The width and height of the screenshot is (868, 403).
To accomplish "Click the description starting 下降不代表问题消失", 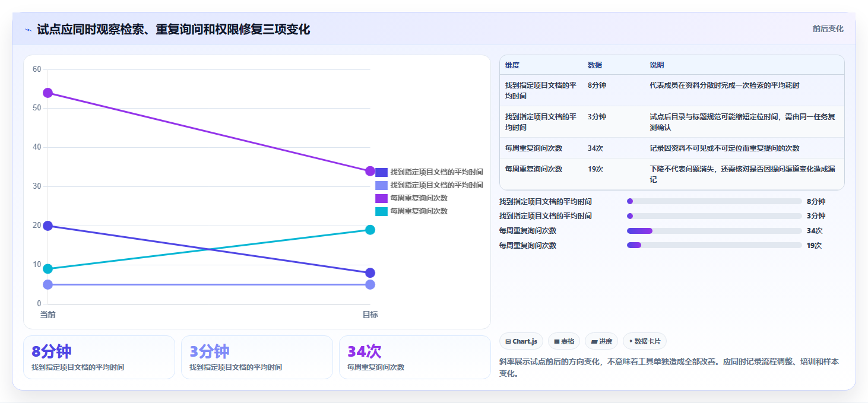I will tap(743, 174).
